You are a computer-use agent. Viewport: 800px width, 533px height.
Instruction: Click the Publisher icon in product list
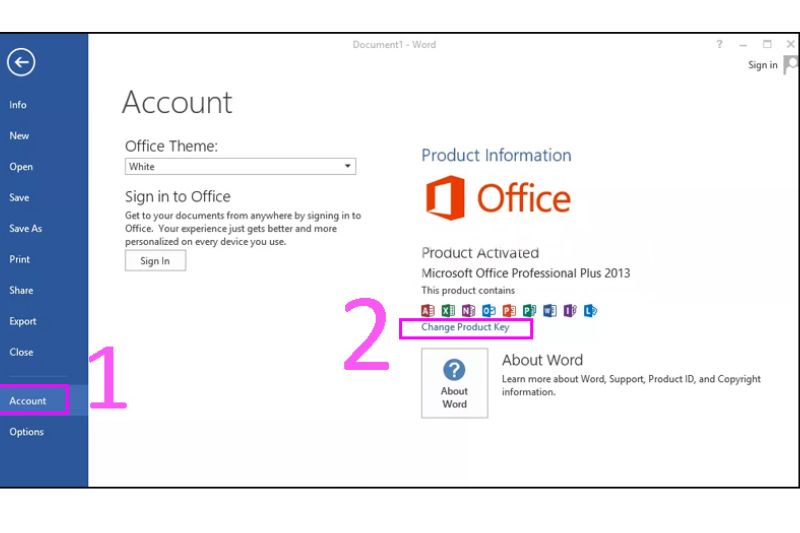click(530, 310)
